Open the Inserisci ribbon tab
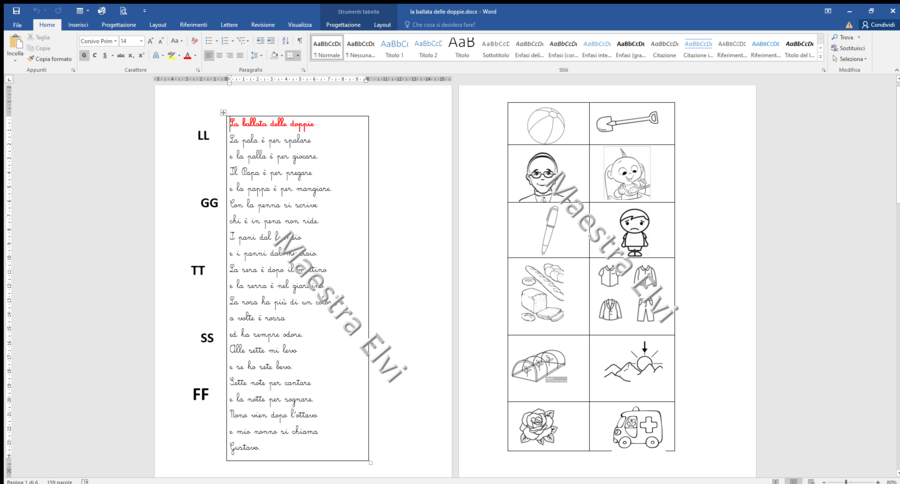The width and height of the screenshot is (900, 484). pyautogui.click(x=78, y=25)
